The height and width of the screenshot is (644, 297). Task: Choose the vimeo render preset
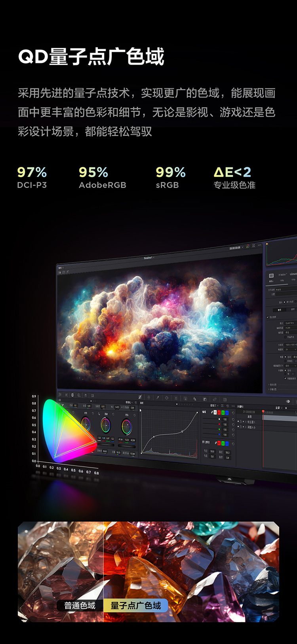click(x=293, y=274)
